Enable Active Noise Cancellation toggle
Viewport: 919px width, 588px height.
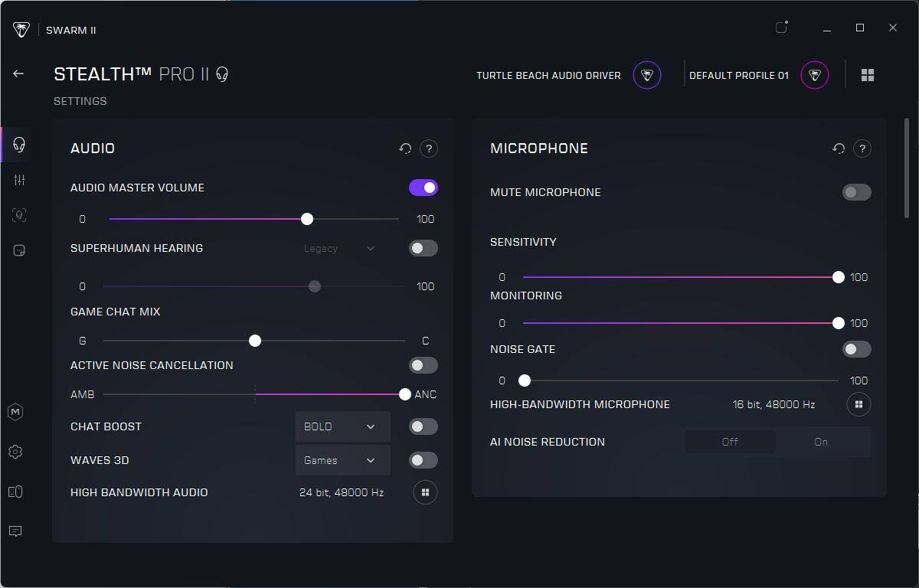click(424, 365)
